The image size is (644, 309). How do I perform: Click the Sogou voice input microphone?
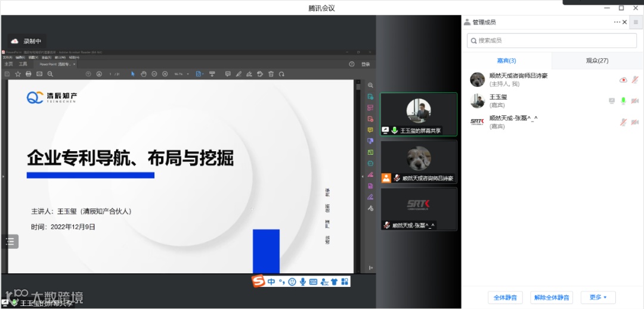303,282
